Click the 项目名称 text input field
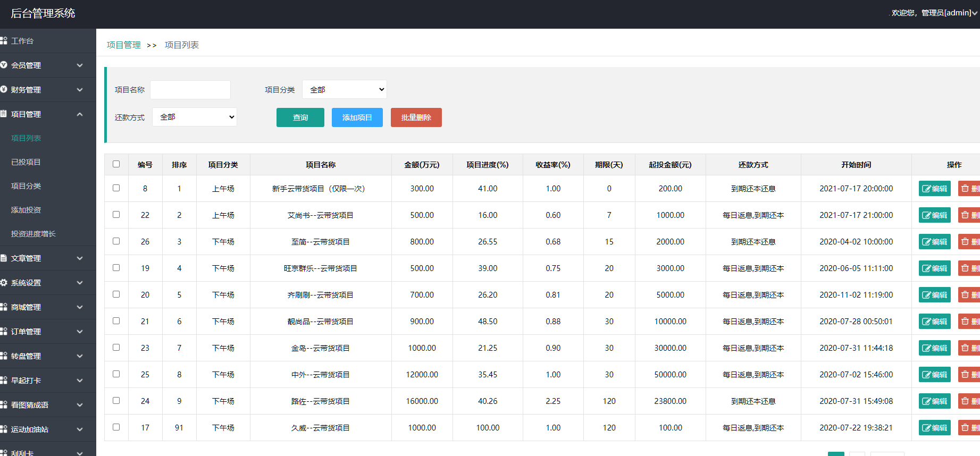 pyautogui.click(x=190, y=90)
